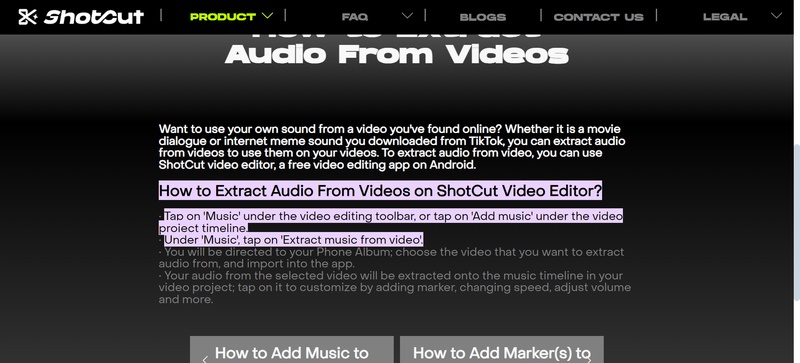Click the paragraph starting 'Want to use your own sound'
The width and height of the screenshot is (800, 363).
click(392, 147)
